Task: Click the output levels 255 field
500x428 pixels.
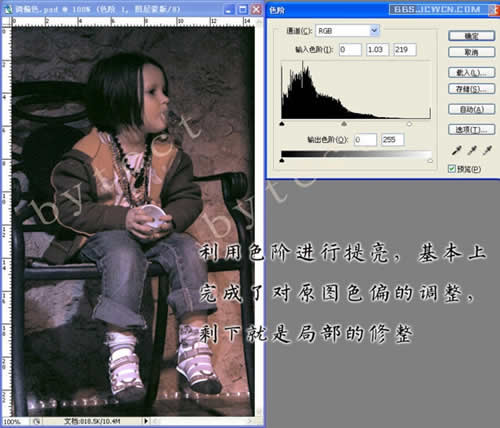Action: click(x=393, y=139)
